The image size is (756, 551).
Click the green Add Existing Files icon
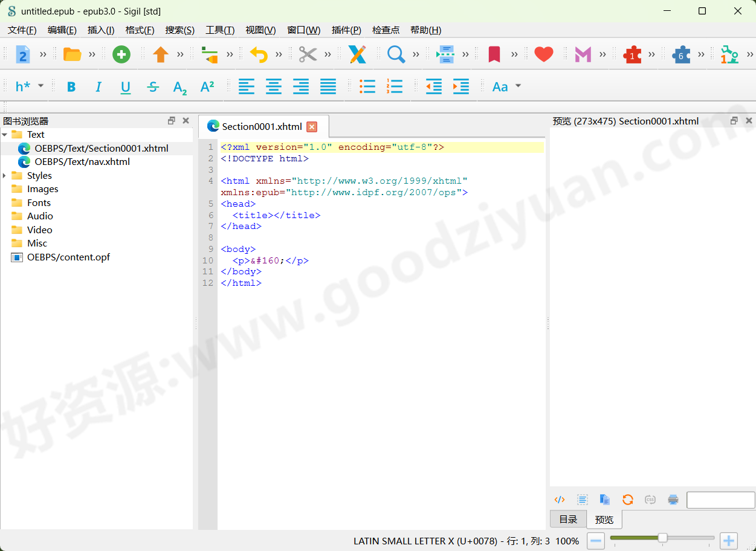pos(121,54)
